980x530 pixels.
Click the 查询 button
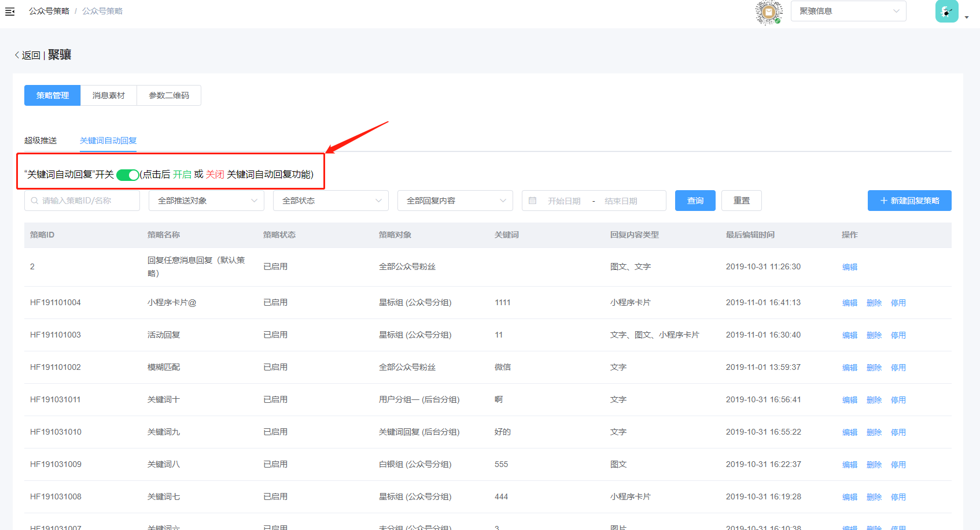(695, 201)
